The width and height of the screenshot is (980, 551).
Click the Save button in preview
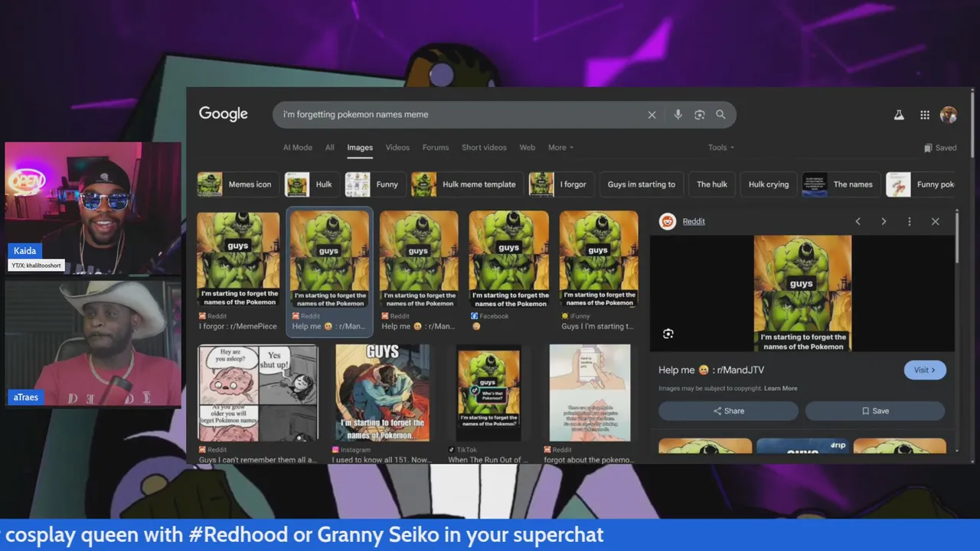875,411
